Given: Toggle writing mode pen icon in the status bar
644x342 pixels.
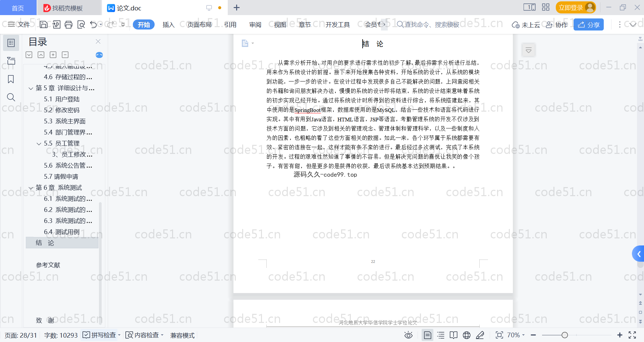Looking at the screenshot, I should (x=480, y=335).
